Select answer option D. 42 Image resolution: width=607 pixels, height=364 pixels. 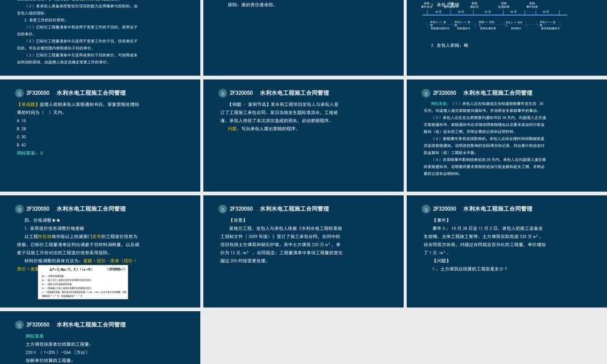tap(21, 145)
